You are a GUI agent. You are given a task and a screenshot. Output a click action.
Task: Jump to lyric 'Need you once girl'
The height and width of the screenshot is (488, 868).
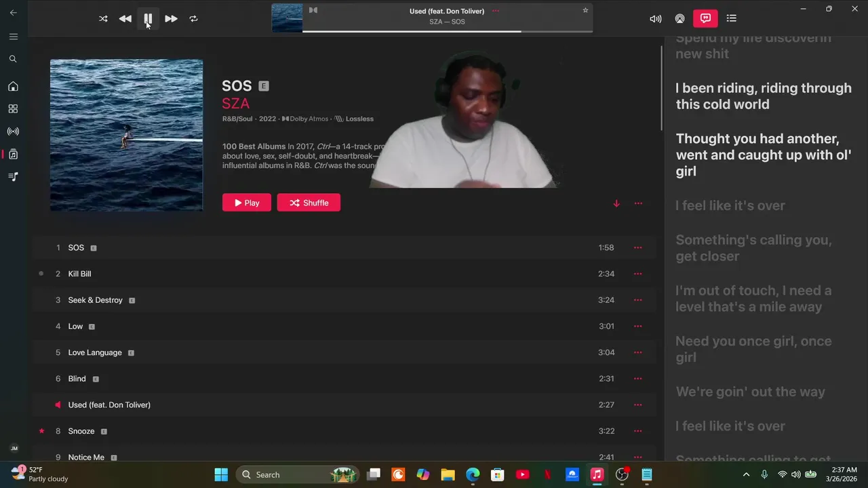click(753, 349)
